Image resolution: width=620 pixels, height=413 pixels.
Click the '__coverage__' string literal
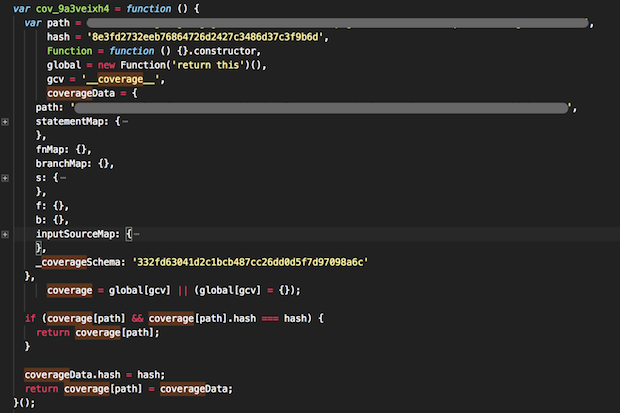click(120, 79)
